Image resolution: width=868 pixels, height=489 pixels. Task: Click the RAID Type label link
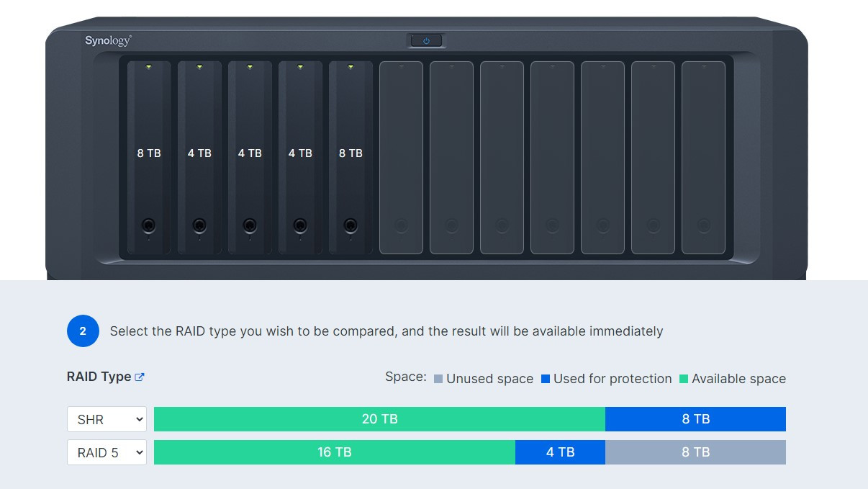(x=99, y=377)
